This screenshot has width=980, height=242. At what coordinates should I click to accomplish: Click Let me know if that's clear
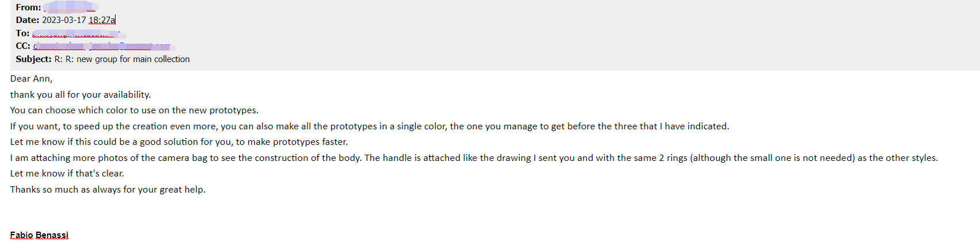point(67,174)
